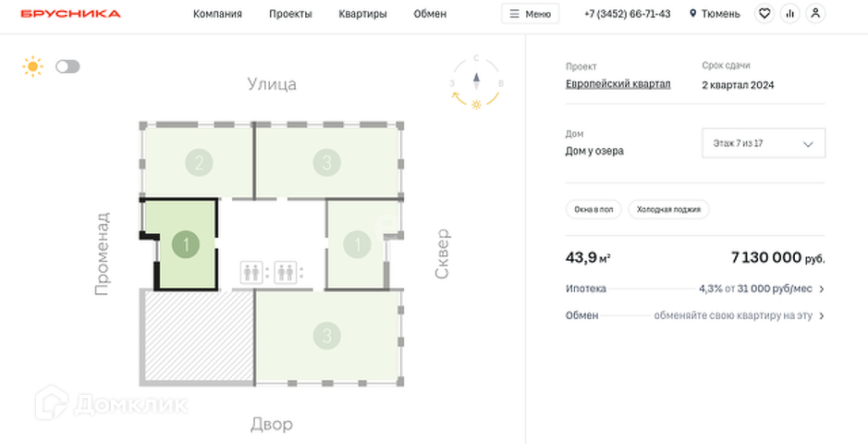Screen dimensions: 868x444
Task: Open the Этаж 7 из 17 dropdown
Action: (x=764, y=143)
